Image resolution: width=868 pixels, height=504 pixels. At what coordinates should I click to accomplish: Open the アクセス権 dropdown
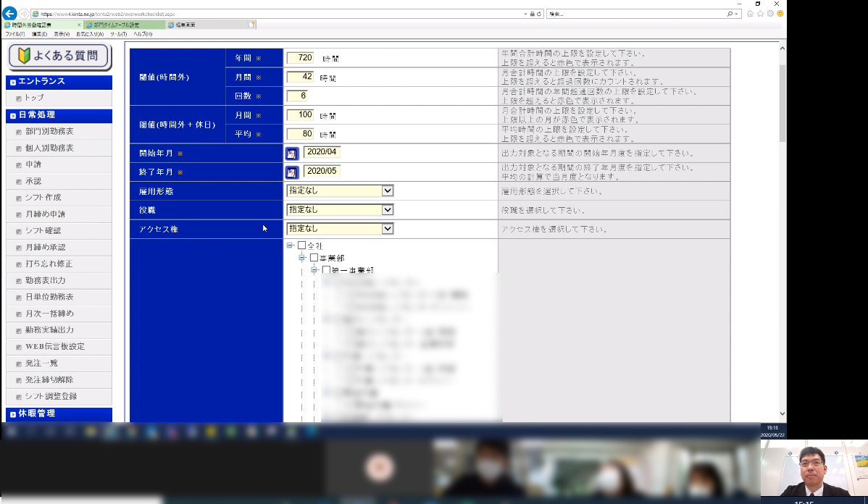(x=340, y=229)
